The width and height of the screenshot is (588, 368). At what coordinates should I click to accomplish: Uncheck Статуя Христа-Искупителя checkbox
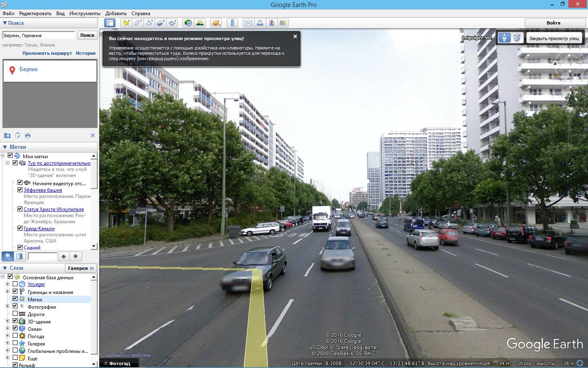[x=20, y=209]
